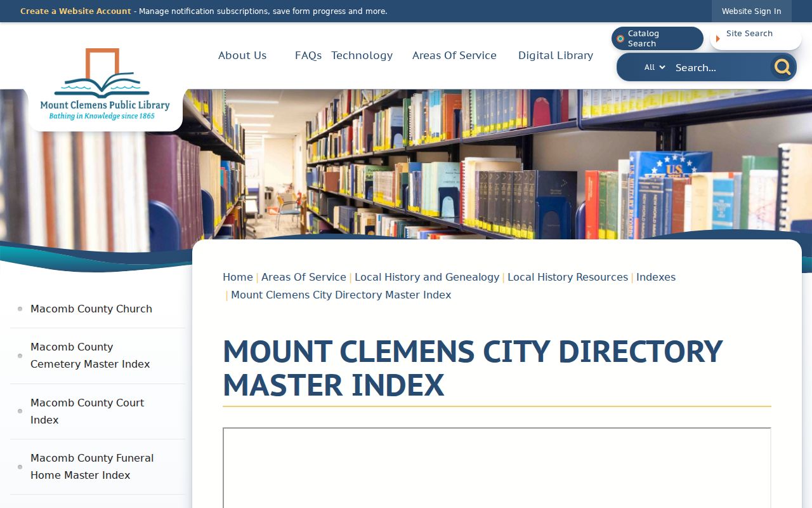Open Local History Resources breadcrumb
The height and width of the screenshot is (508, 812).
[568, 277]
